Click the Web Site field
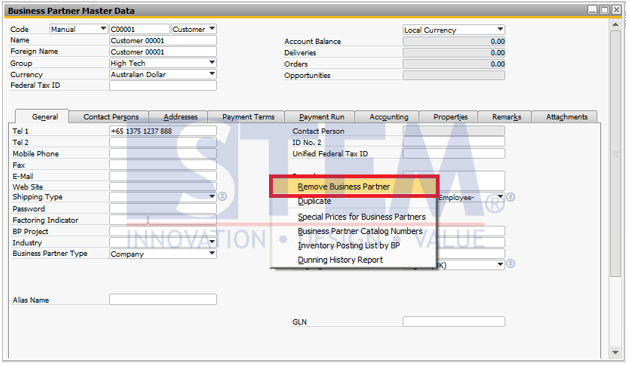The height and width of the screenshot is (366, 628). coord(163,187)
